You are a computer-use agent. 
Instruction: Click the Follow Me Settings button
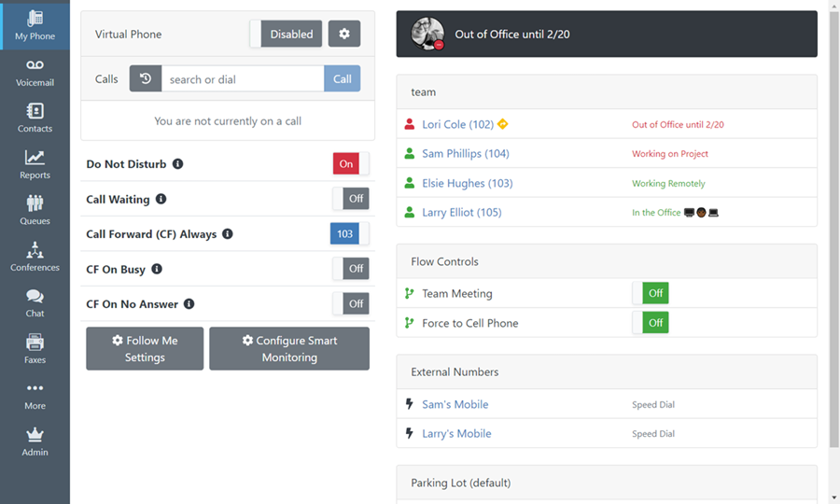click(x=145, y=348)
